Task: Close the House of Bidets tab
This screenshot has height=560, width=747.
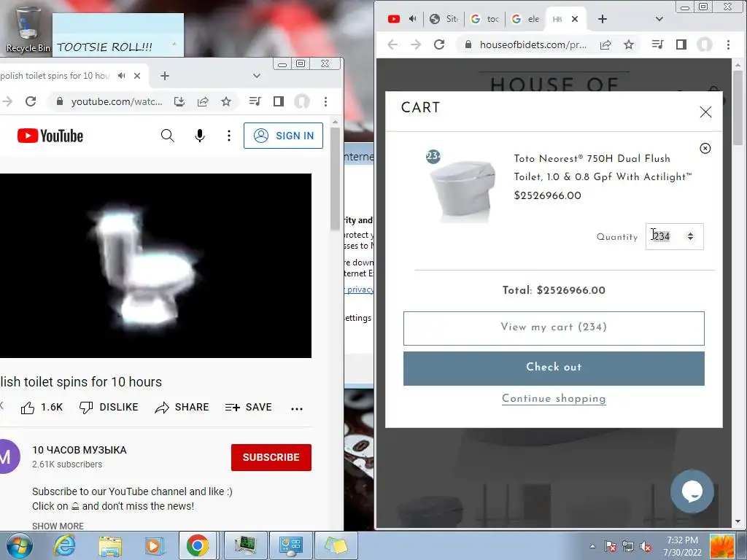Action: 575,19
